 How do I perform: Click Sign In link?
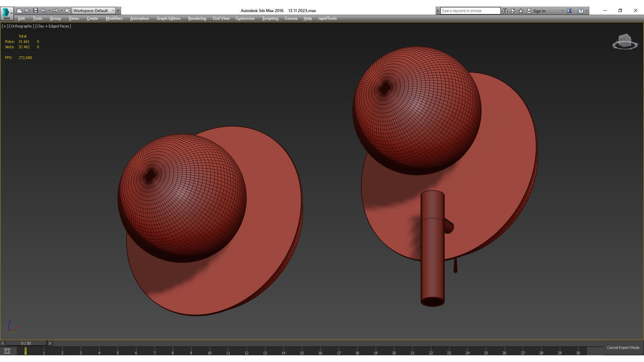click(539, 11)
